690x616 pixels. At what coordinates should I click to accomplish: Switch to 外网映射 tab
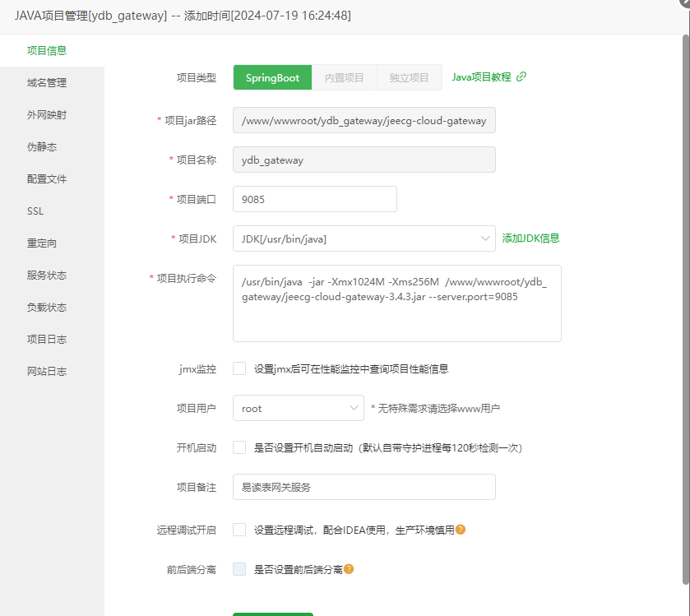click(x=47, y=115)
